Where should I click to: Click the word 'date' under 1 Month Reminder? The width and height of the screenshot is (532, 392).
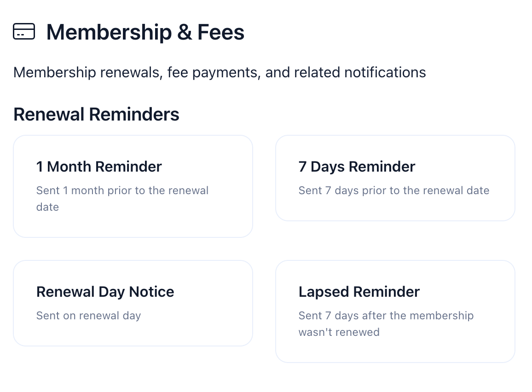(47, 207)
